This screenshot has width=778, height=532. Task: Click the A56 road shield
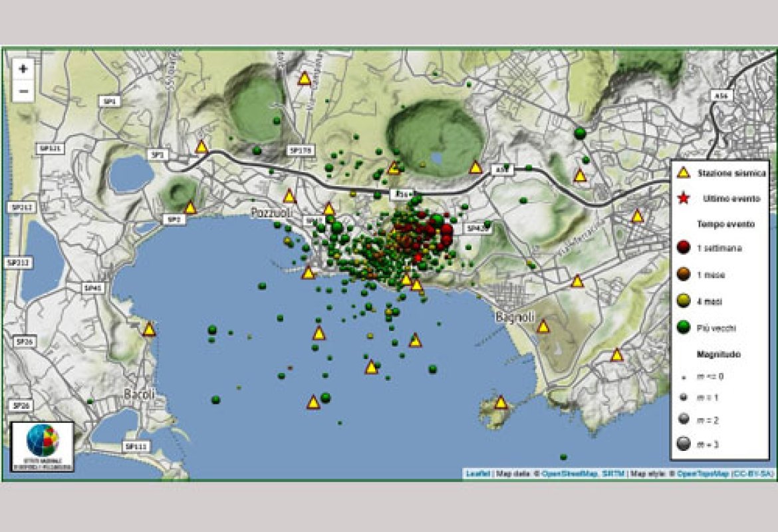click(721, 95)
